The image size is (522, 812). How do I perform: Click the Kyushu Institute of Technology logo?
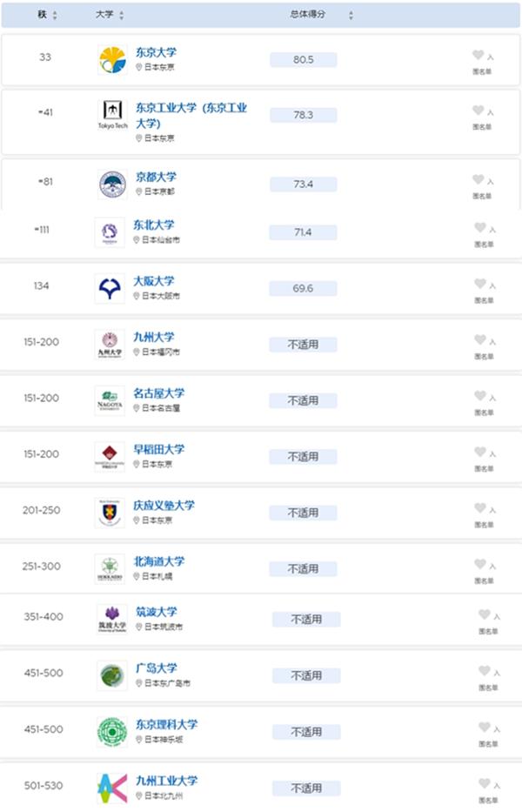(x=112, y=789)
